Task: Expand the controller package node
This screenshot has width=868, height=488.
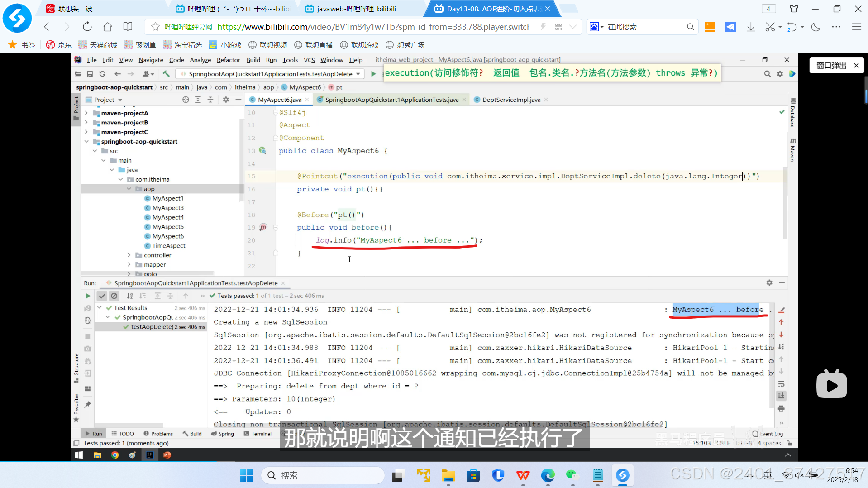Action: tap(129, 255)
